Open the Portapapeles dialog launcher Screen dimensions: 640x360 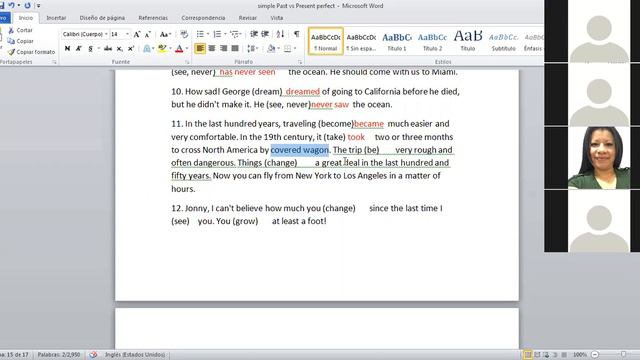tap(54, 62)
